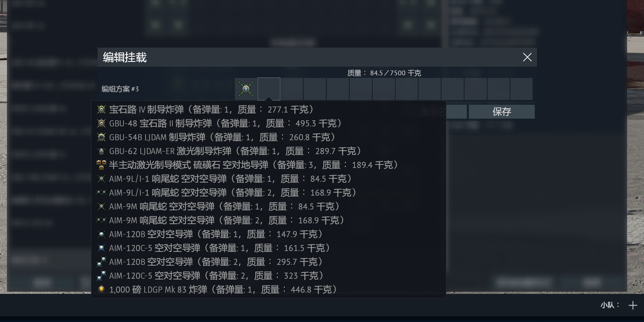Click the 宝石路 IV guided bomb icon
The height and width of the screenshot is (322, 644).
[101, 109]
